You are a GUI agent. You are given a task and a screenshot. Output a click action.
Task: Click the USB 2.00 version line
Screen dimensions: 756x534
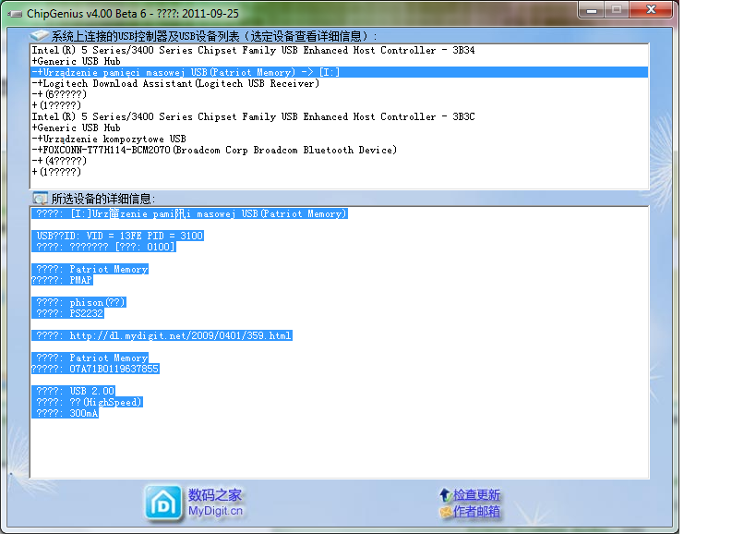coord(75,391)
